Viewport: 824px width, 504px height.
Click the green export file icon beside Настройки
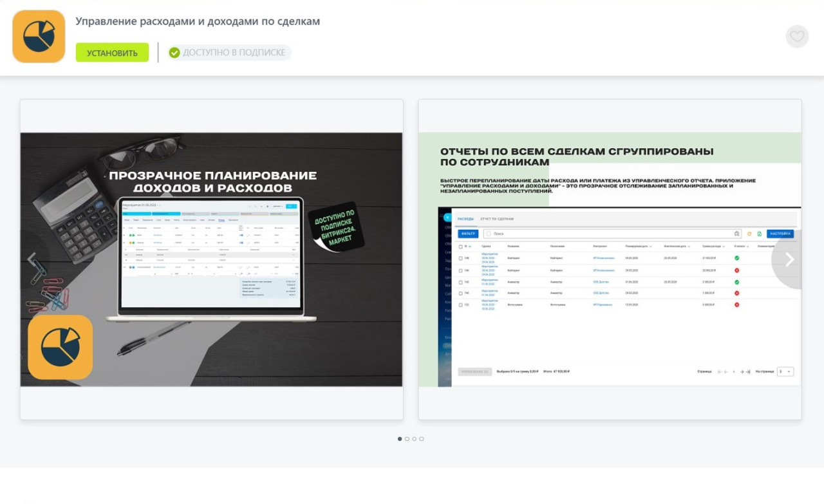(759, 234)
